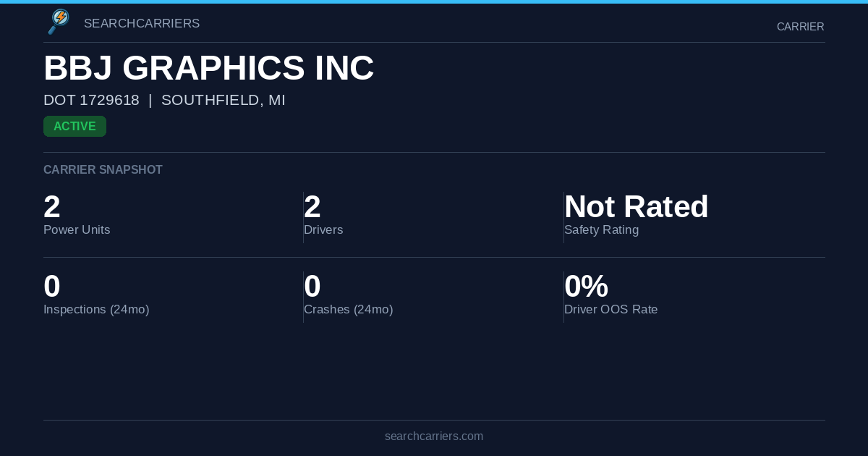The width and height of the screenshot is (868, 456).
Task: Click the Crashes (24mo) label
Action: [x=348, y=310]
